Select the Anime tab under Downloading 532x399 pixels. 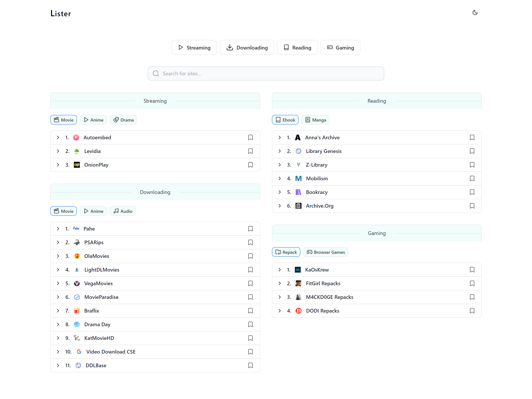coord(93,211)
